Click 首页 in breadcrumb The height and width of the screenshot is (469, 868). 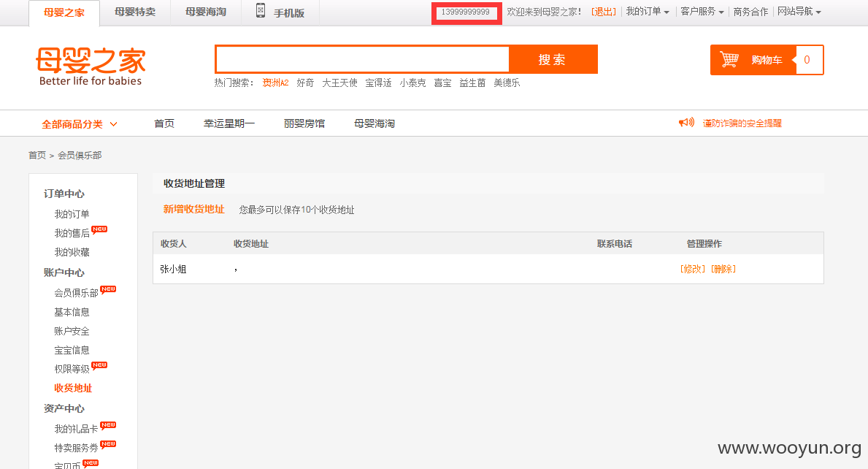tap(37, 155)
